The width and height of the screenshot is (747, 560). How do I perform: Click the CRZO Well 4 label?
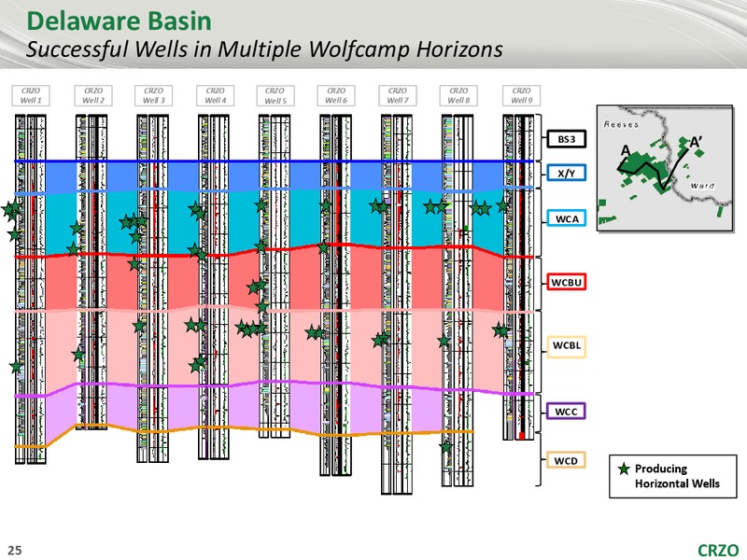(215, 95)
